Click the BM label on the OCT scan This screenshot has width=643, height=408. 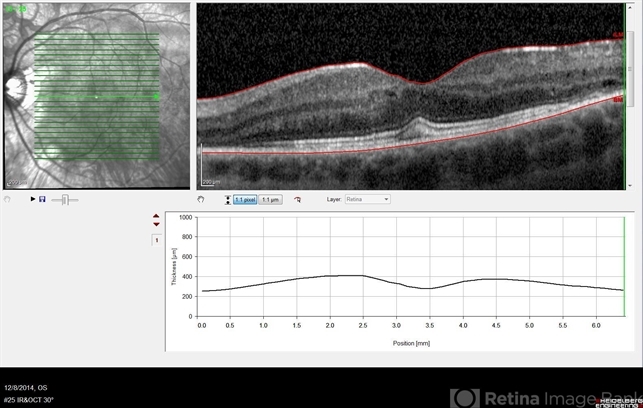[x=618, y=100]
